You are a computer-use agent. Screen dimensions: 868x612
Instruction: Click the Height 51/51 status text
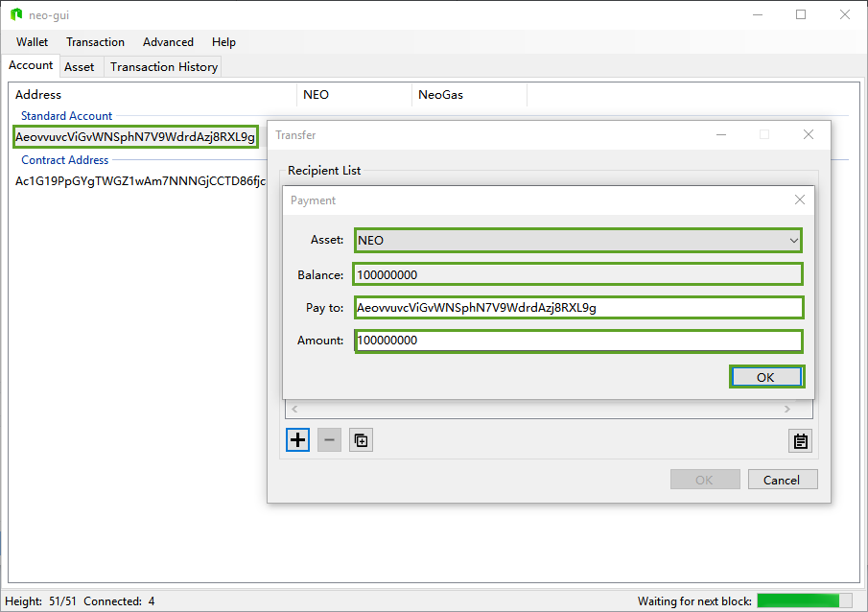pyautogui.click(x=40, y=601)
